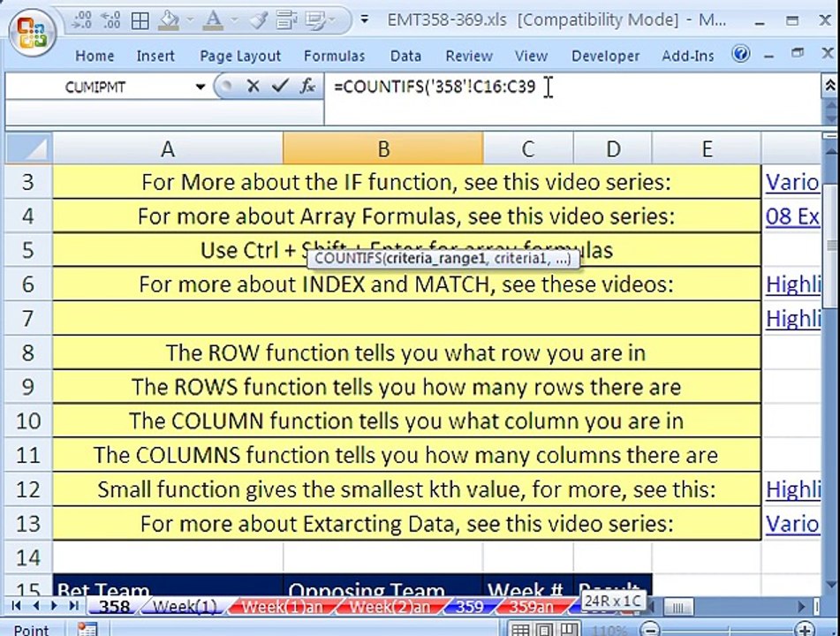Open Fill Color dropdown arrow
Screen dimensions: 840x636
tap(190, 20)
